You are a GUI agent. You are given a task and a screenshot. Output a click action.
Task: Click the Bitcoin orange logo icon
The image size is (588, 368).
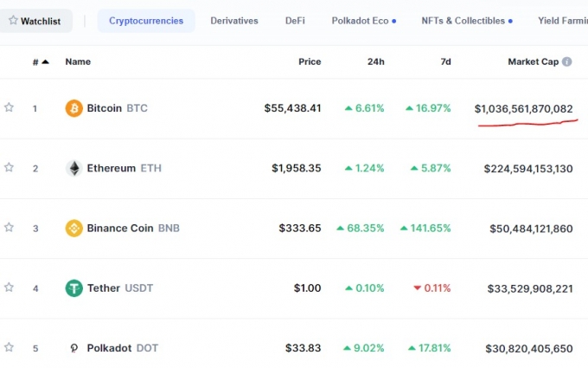coord(73,108)
